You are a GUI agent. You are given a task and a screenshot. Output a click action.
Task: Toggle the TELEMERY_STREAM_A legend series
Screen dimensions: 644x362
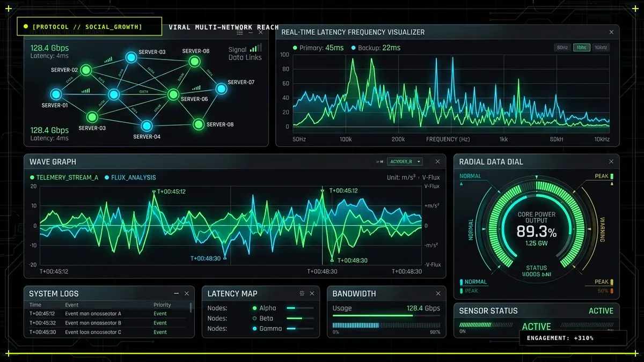click(x=64, y=178)
